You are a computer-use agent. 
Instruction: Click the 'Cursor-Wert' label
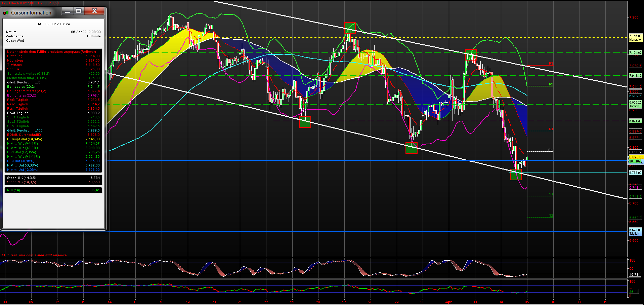(15, 41)
